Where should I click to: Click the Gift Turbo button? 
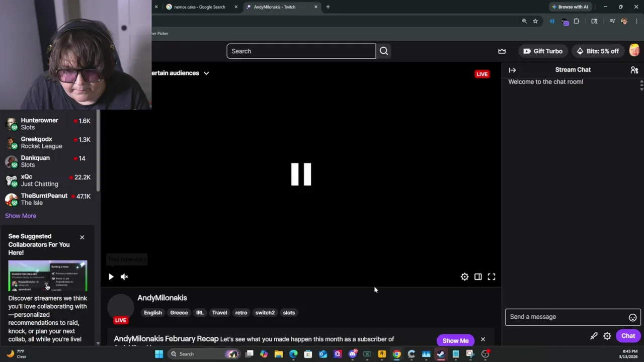click(543, 51)
